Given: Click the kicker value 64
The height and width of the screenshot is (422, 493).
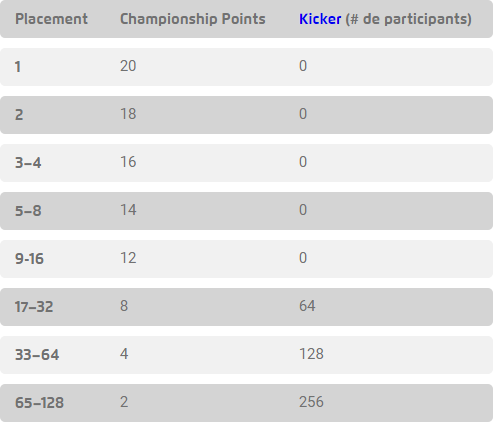Looking at the screenshot, I should pos(307,306).
